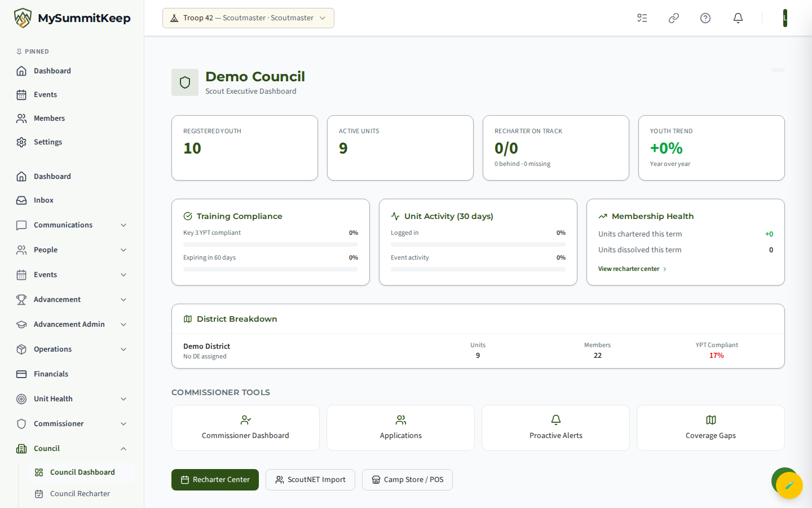Expand the Unit Health chevron

pyautogui.click(x=123, y=399)
